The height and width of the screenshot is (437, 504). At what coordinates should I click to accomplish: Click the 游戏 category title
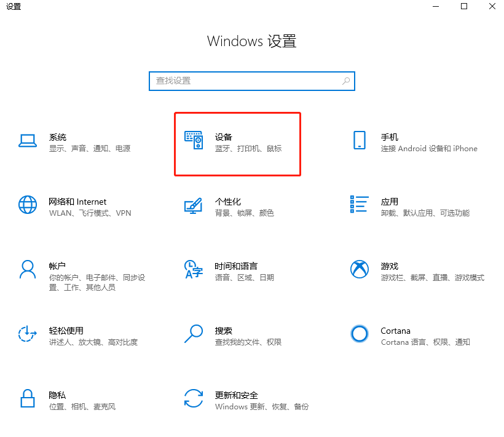(x=389, y=266)
